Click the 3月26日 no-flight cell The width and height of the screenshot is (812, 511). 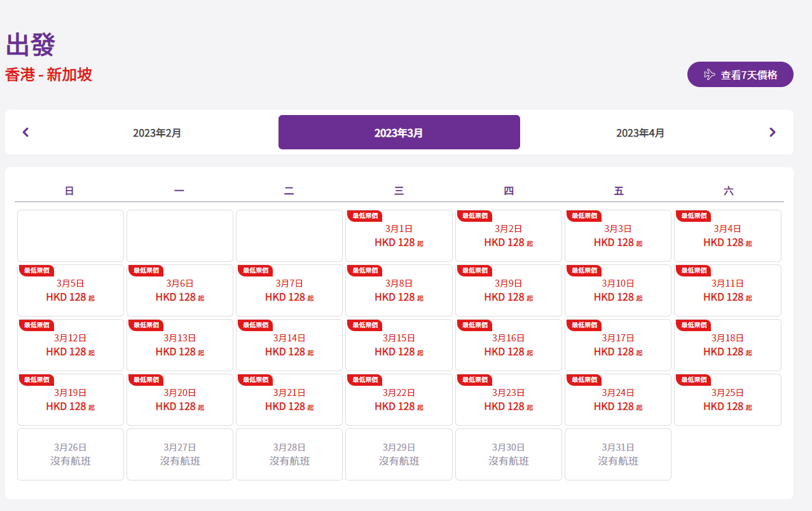70,454
